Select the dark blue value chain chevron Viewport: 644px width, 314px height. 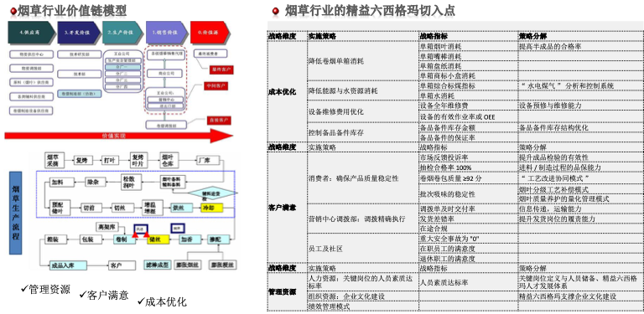point(79,33)
